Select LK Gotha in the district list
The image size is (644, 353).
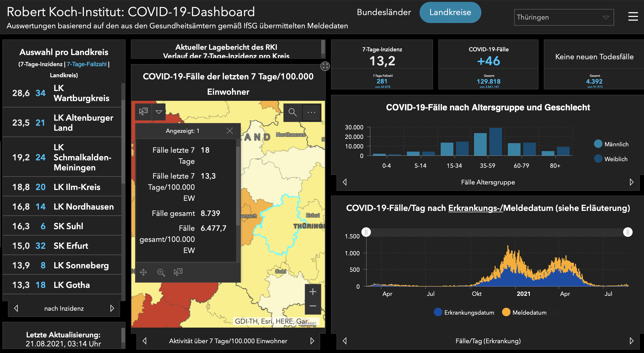[x=62, y=285]
